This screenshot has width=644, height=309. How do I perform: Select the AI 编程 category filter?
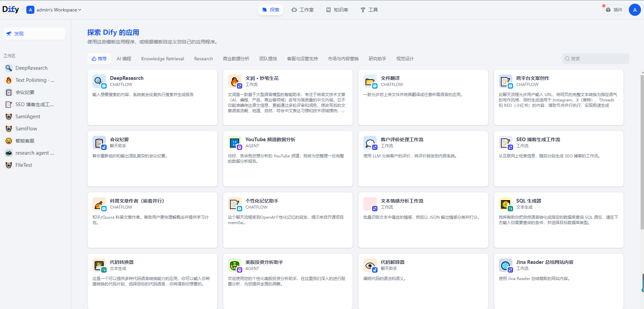coord(124,59)
